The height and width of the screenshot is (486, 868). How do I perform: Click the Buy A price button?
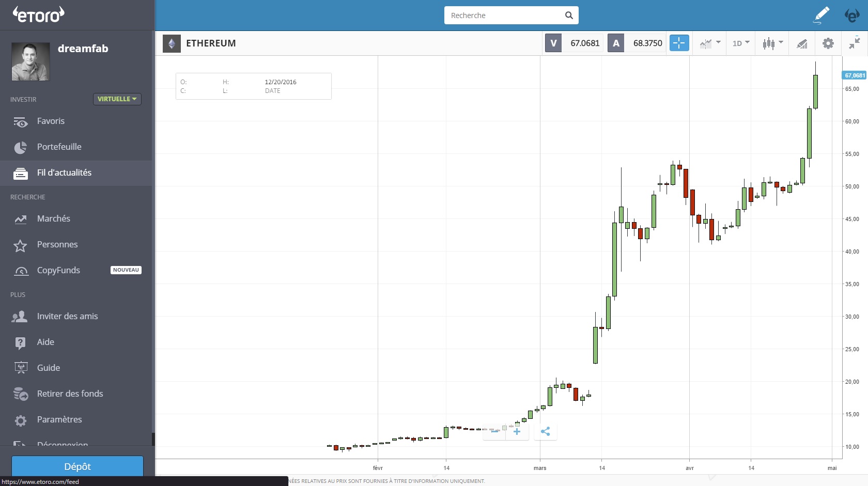click(x=637, y=43)
